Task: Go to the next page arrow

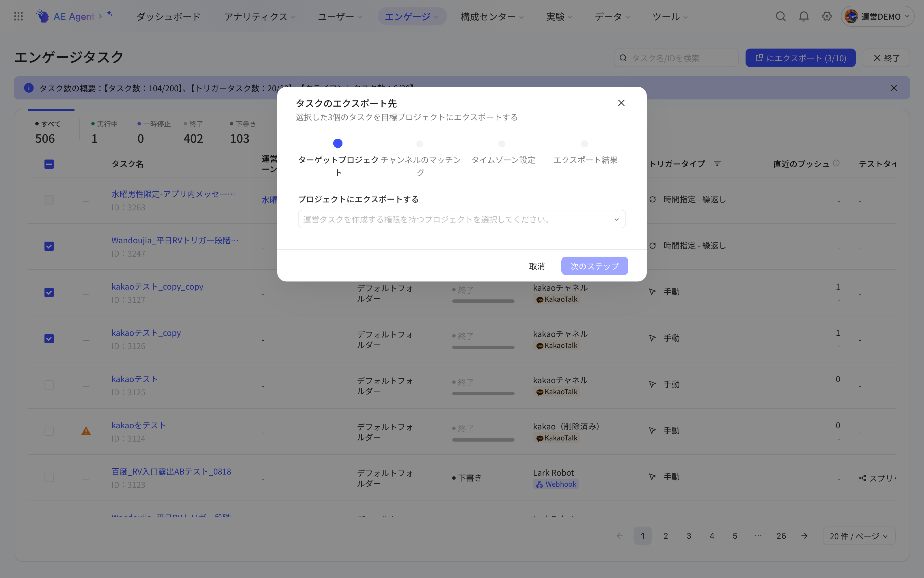Action: pos(804,536)
